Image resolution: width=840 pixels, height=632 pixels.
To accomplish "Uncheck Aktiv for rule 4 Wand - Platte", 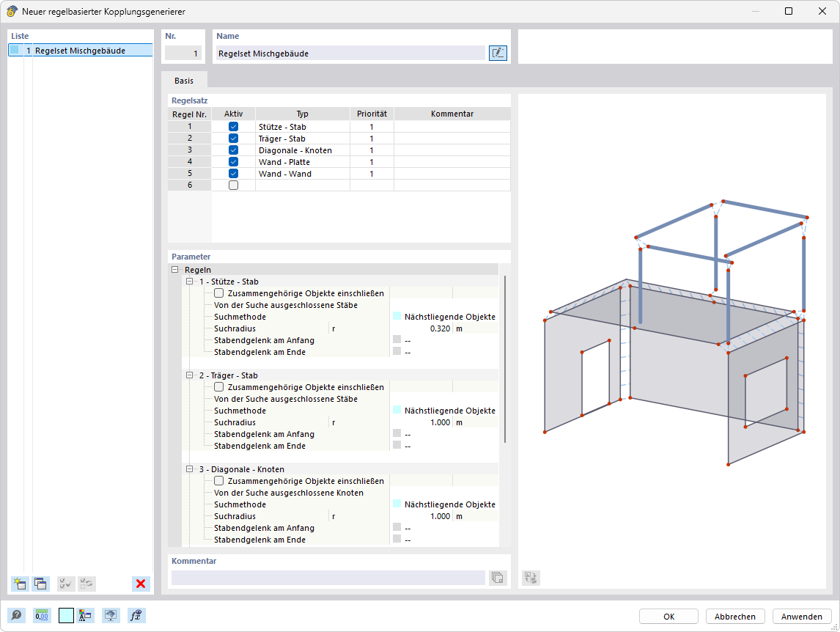I will [233, 162].
